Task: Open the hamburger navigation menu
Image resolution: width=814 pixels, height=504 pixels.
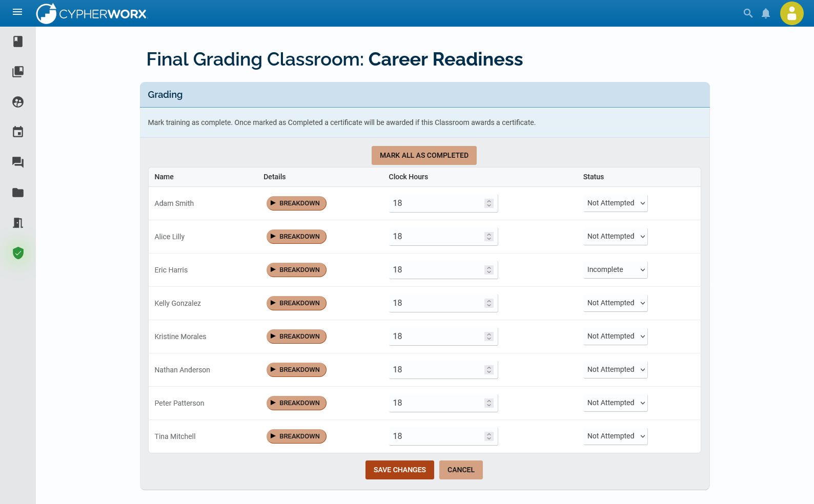Action: pos(17,12)
